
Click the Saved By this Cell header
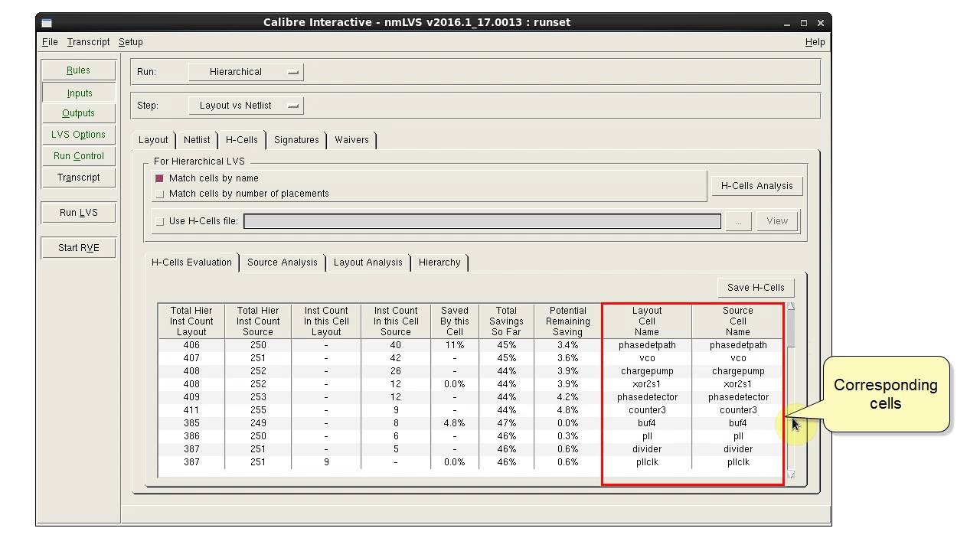455,321
